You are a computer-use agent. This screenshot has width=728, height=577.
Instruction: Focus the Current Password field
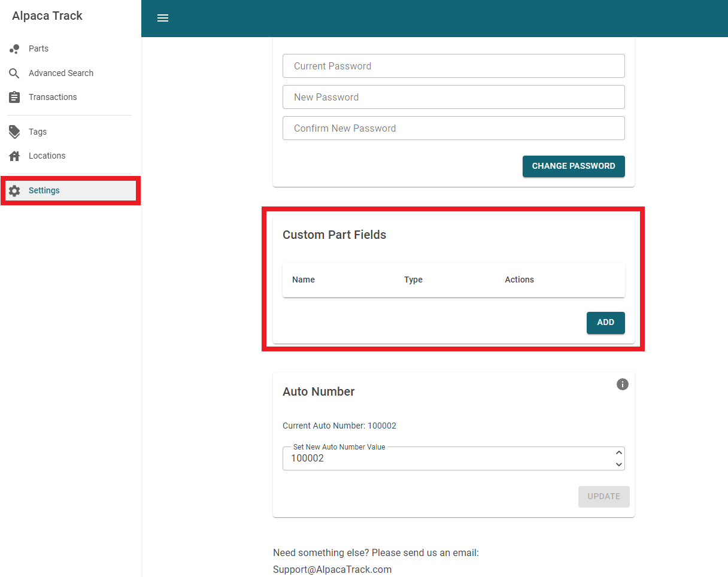pos(453,66)
